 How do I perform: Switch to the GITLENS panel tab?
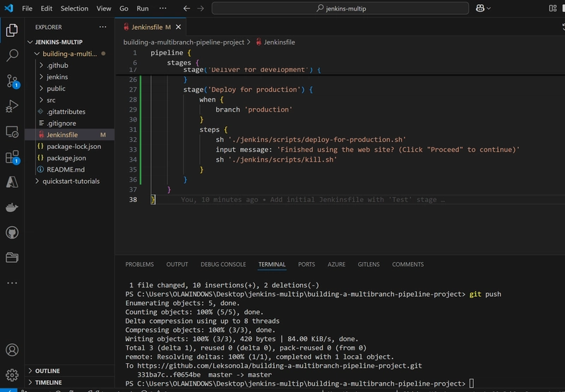click(368, 264)
